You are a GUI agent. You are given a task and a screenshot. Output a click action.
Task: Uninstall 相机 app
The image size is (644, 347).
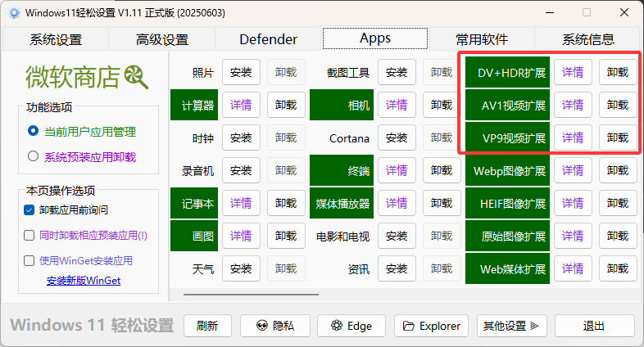coord(442,105)
